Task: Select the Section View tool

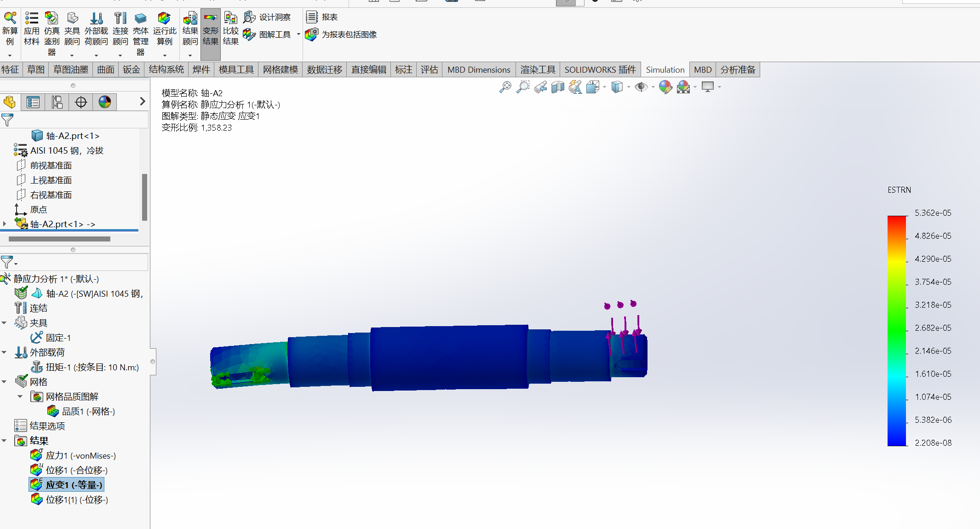Action: 558,87
